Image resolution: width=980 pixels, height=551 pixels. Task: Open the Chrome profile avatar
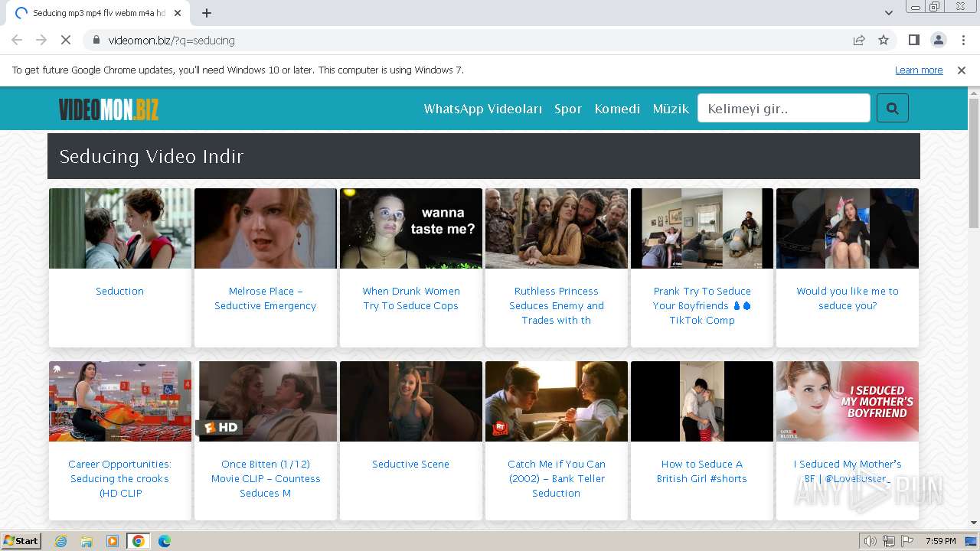(x=938, y=40)
